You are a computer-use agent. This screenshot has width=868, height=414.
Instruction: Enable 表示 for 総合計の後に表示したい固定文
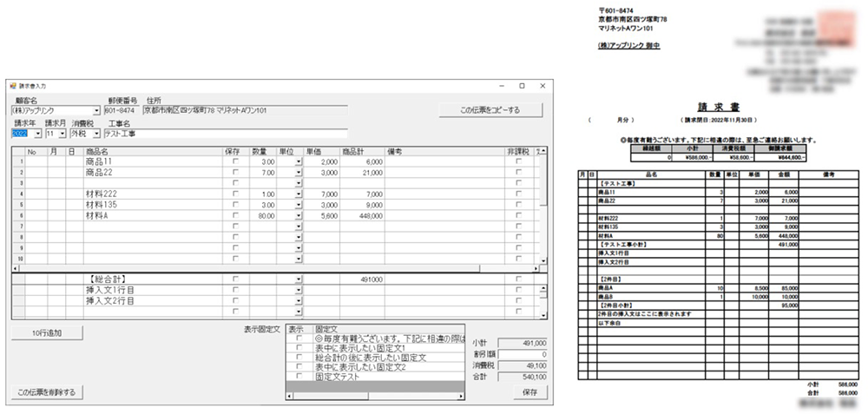pyautogui.click(x=299, y=358)
